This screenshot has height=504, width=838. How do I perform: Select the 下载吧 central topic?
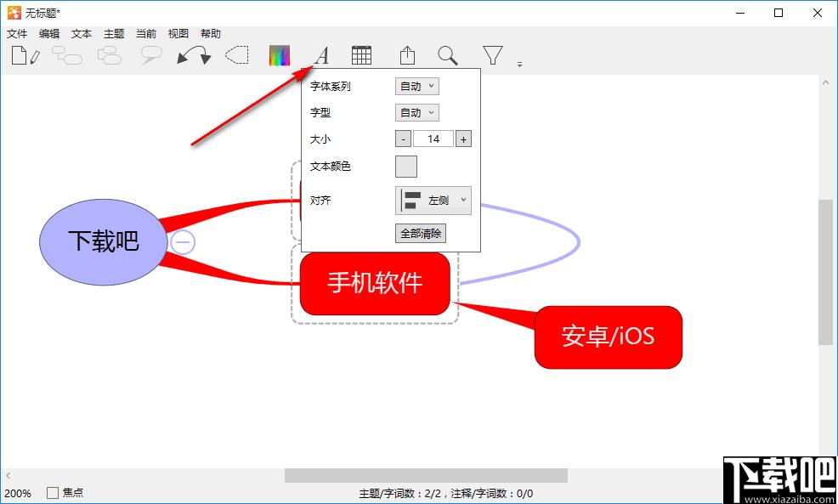[x=104, y=241]
